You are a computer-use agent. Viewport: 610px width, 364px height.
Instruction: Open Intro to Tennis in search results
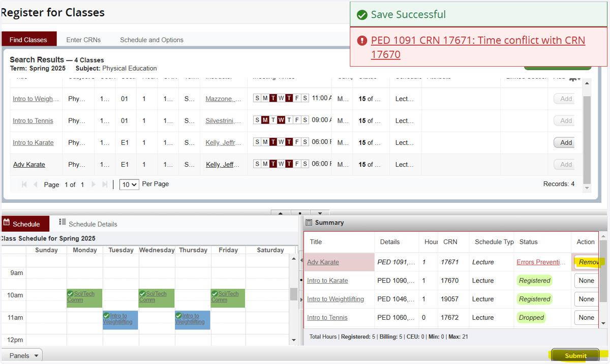33,120
